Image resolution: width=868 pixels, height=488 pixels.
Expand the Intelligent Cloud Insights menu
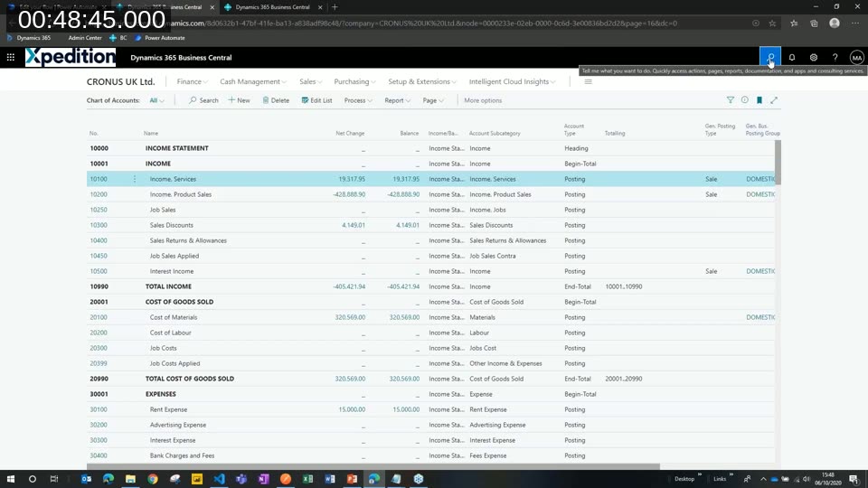coord(512,81)
